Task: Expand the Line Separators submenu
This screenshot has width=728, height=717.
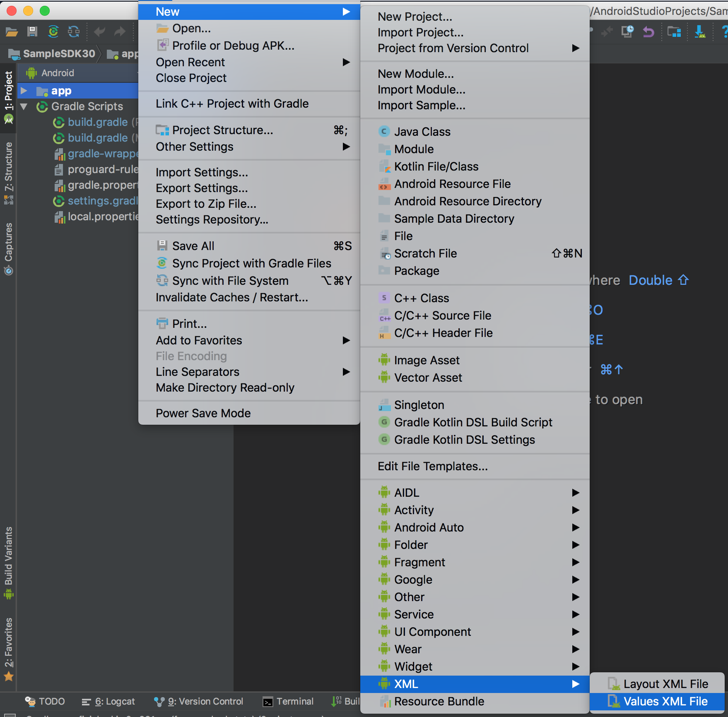Action: coord(249,372)
